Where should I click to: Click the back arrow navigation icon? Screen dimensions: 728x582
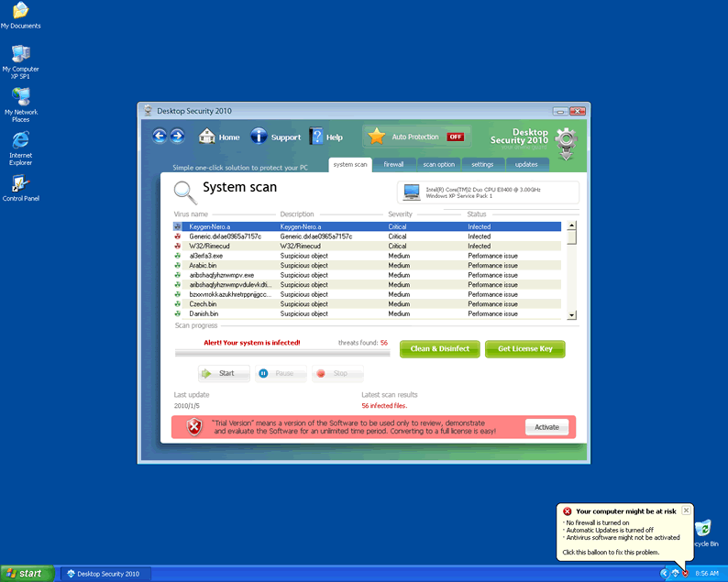coord(160,136)
